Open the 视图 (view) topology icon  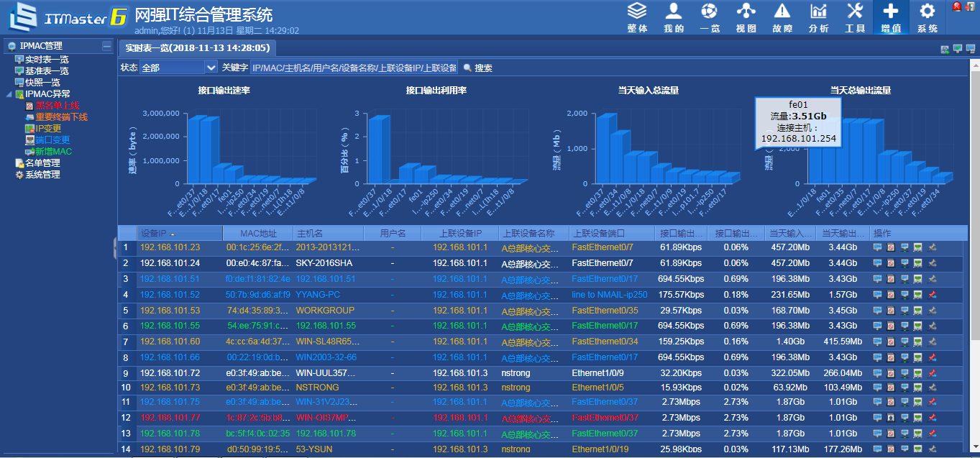(x=746, y=16)
